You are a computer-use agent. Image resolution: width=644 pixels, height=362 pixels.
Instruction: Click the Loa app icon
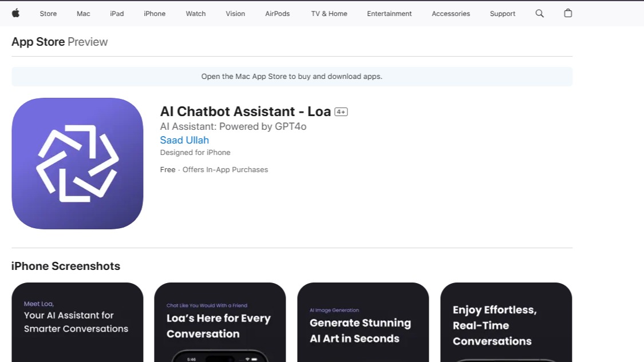pyautogui.click(x=78, y=164)
